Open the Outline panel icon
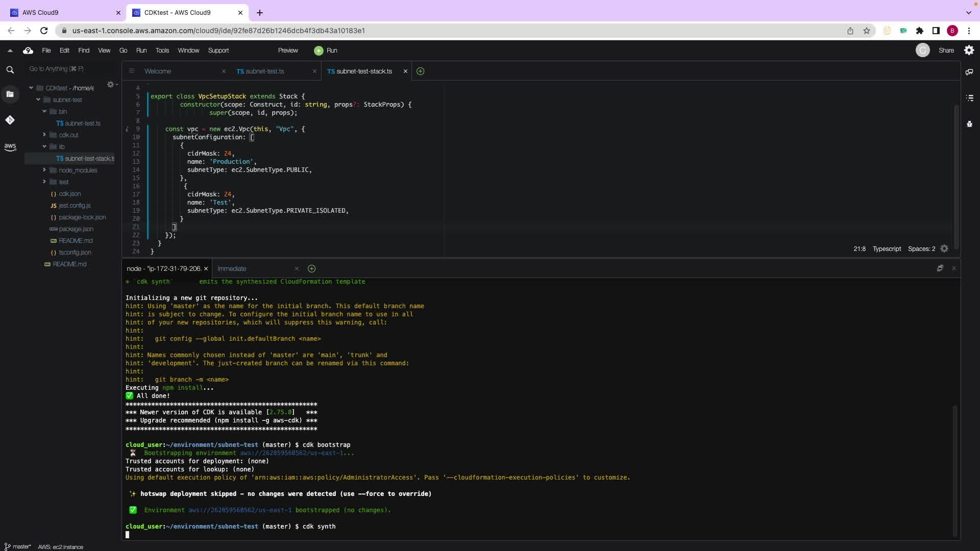 [969, 97]
